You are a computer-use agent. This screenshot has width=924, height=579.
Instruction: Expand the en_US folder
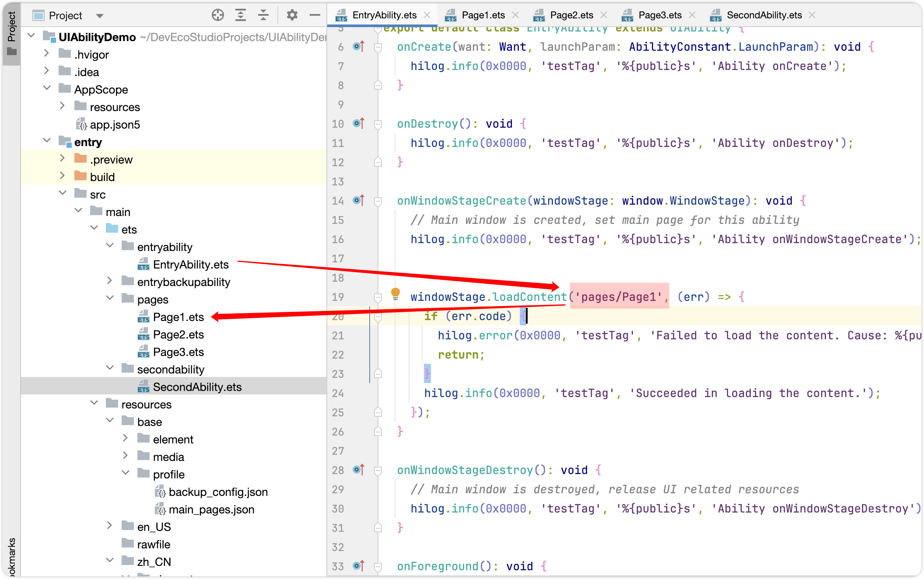click(109, 525)
